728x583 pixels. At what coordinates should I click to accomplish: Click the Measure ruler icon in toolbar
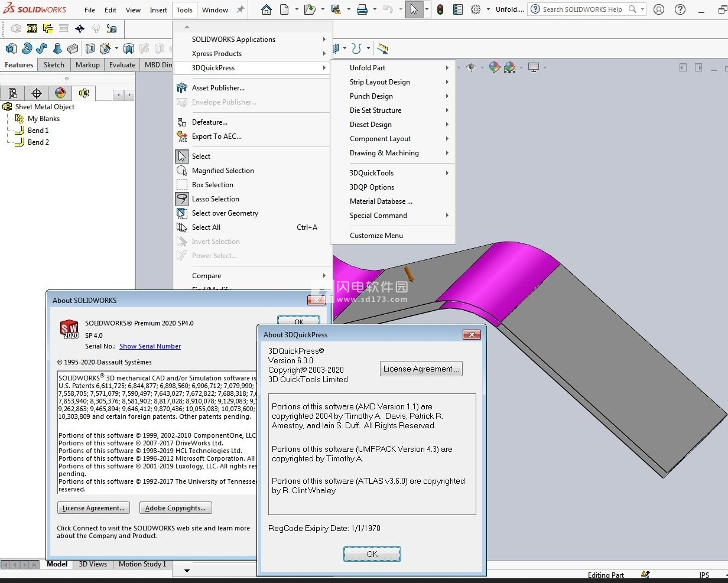(x=383, y=48)
